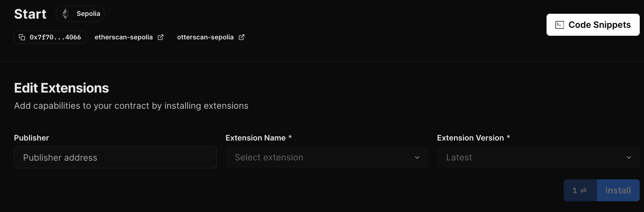The image size is (644, 212).
Task: Click the Ethereum logo icon beside Sepolia
Action: click(65, 14)
